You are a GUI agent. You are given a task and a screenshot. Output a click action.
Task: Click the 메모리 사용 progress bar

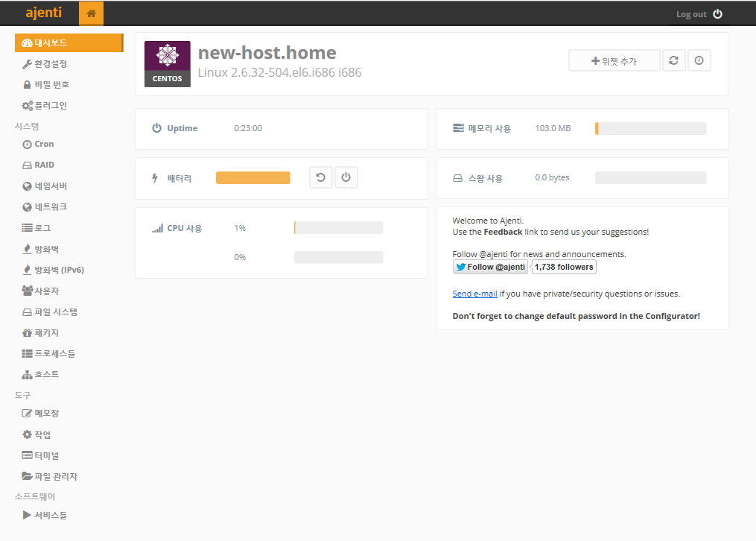(x=650, y=129)
